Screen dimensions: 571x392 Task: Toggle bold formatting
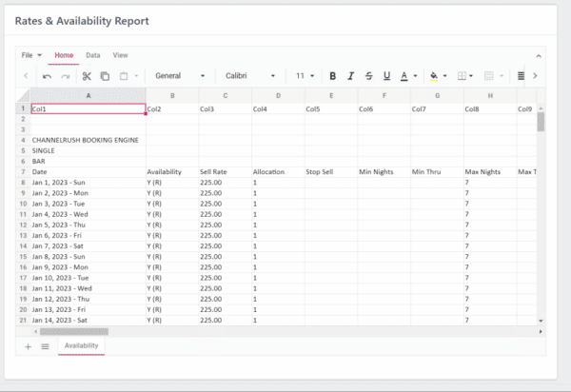[333, 76]
